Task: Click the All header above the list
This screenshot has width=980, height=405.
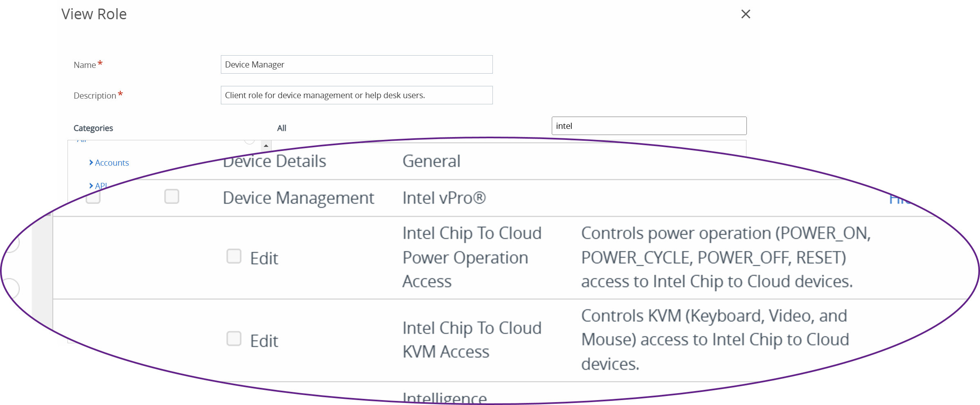Action: pyautogui.click(x=281, y=128)
